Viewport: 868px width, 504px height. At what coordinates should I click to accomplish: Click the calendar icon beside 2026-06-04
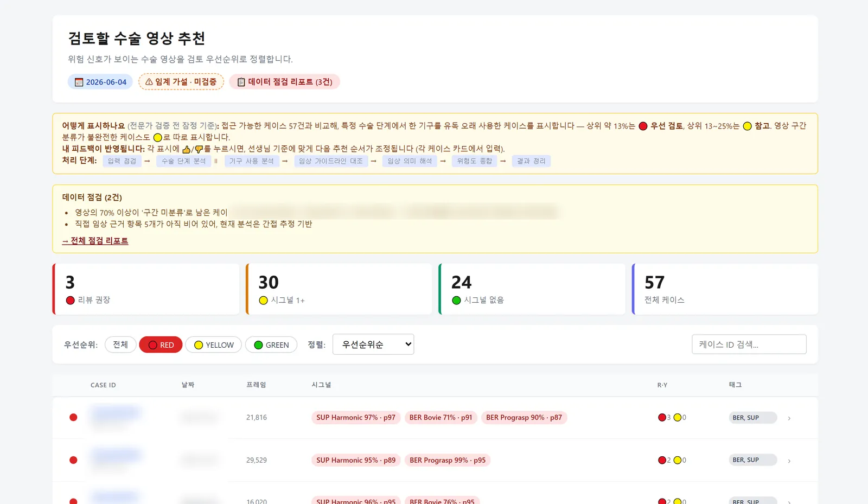pos(79,82)
